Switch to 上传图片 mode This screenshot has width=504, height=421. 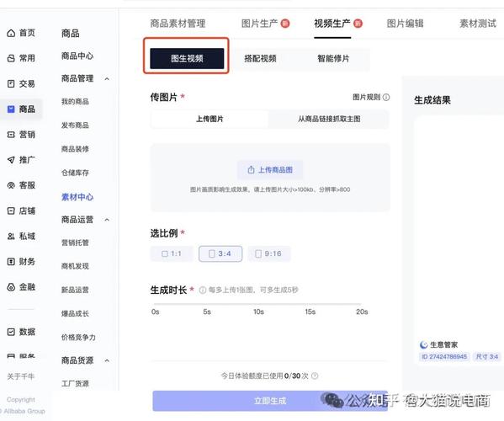(x=210, y=119)
